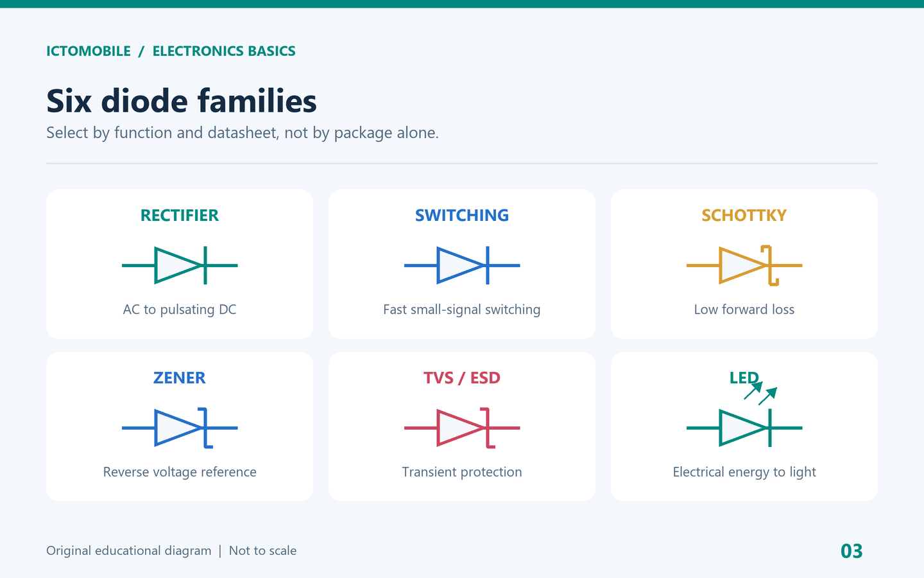Click the slide number 03

point(851,551)
